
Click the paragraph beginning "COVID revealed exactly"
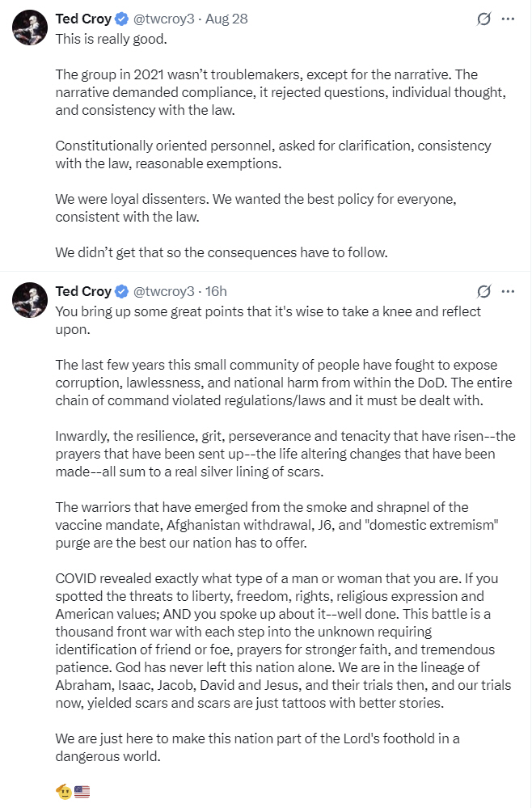coord(283,641)
